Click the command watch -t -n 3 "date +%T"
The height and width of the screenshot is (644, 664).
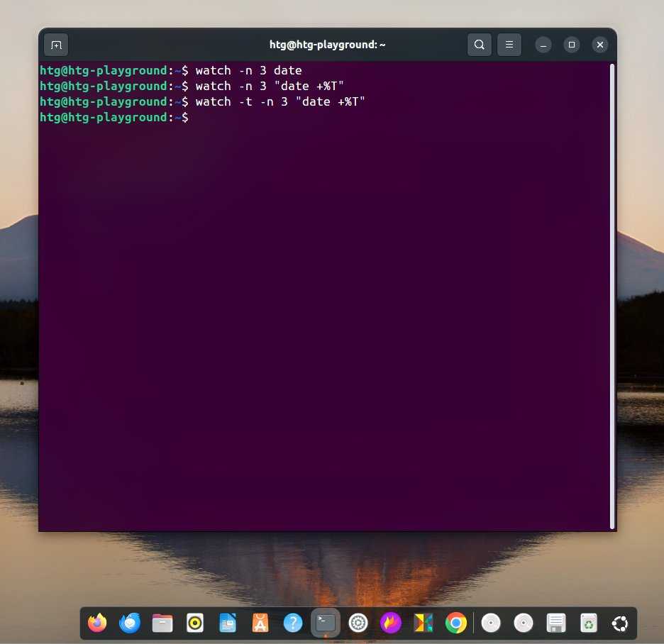280,102
